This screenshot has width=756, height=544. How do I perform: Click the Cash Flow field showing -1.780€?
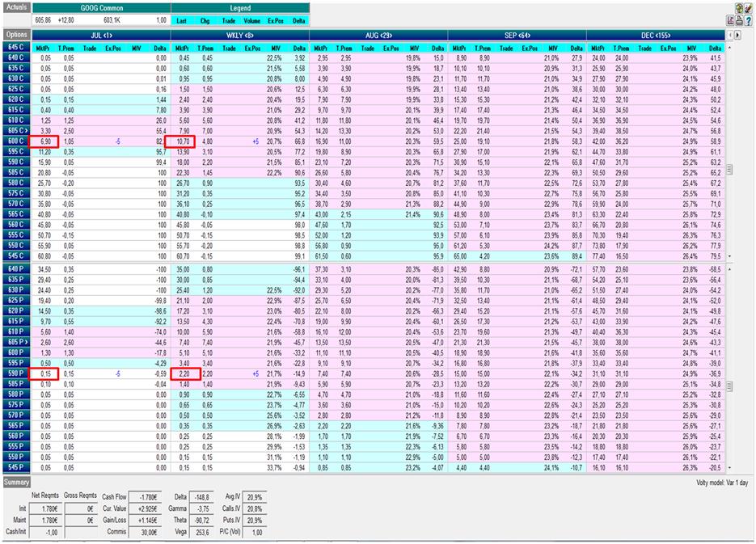[x=143, y=497]
